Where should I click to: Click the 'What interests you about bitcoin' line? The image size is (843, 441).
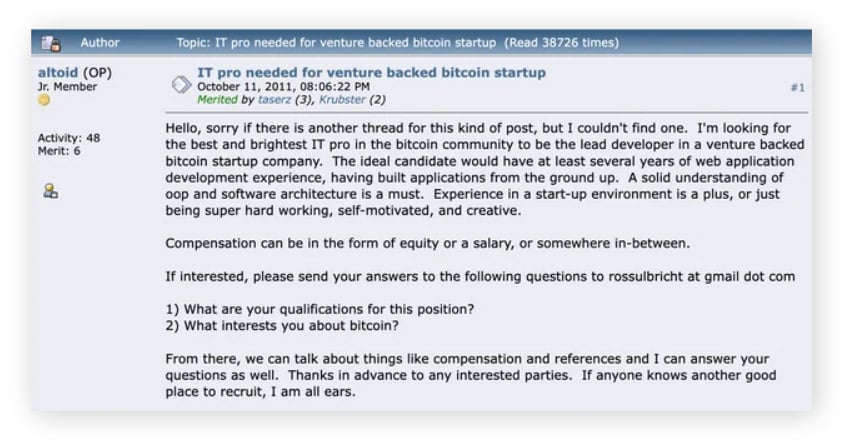click(282, 326)
